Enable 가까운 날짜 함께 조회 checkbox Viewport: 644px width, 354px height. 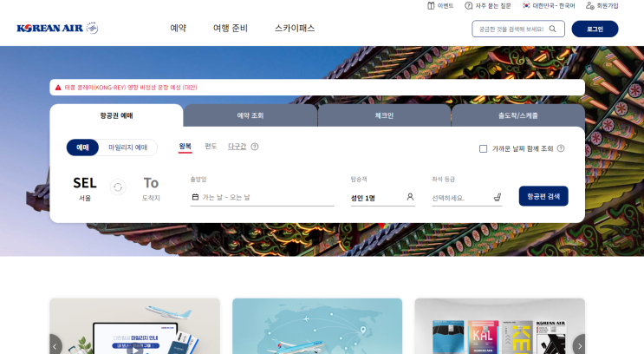coord(484,148)
